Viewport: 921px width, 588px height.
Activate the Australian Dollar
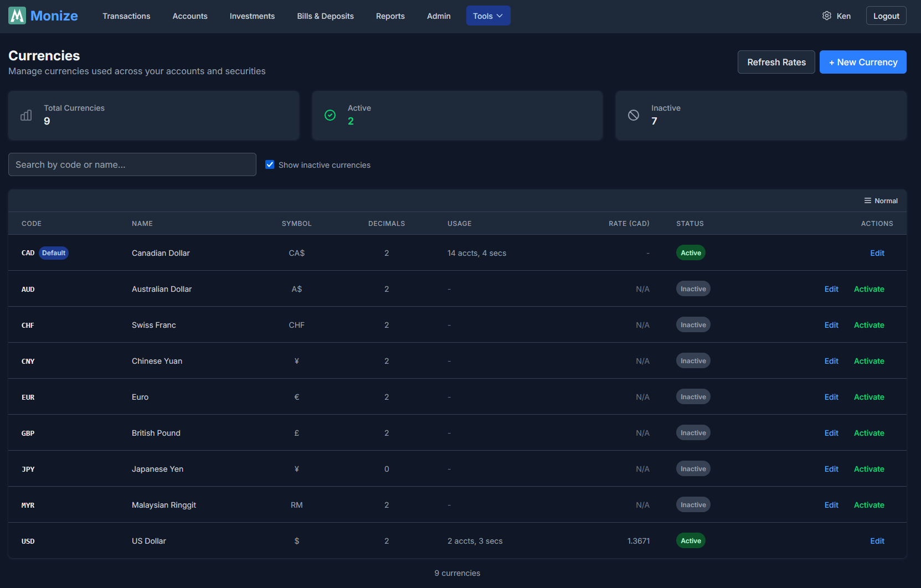pos(869,289)
